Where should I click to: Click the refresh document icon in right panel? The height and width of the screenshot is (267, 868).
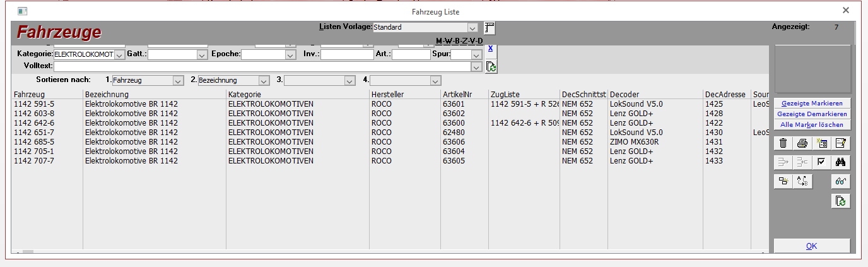click(841, 201)
